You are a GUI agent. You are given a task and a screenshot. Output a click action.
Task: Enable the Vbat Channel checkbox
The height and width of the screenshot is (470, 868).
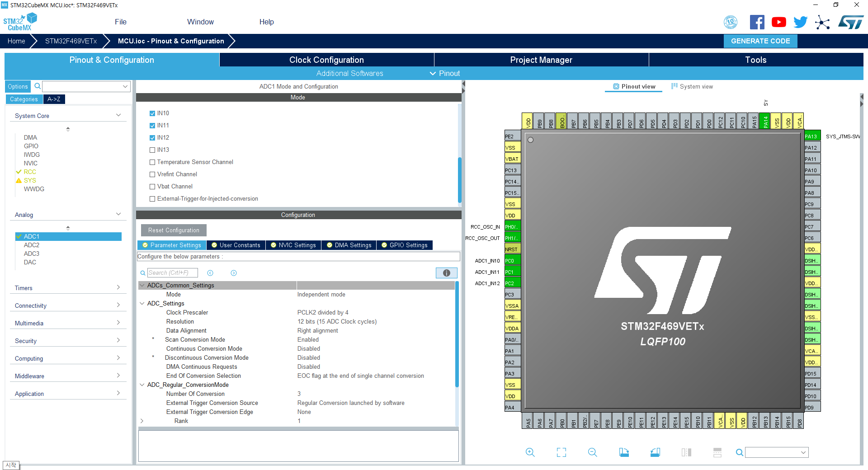click(x=152, y=187)
